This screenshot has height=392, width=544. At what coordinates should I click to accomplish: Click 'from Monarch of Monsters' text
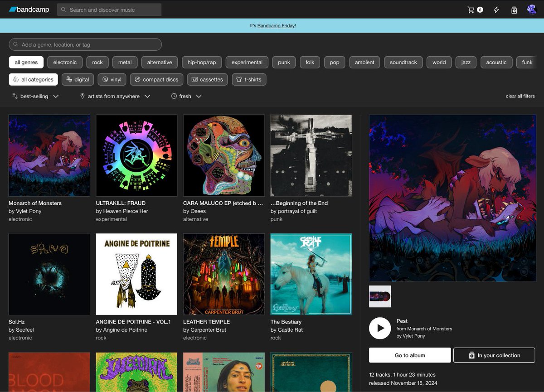(424, 329)
